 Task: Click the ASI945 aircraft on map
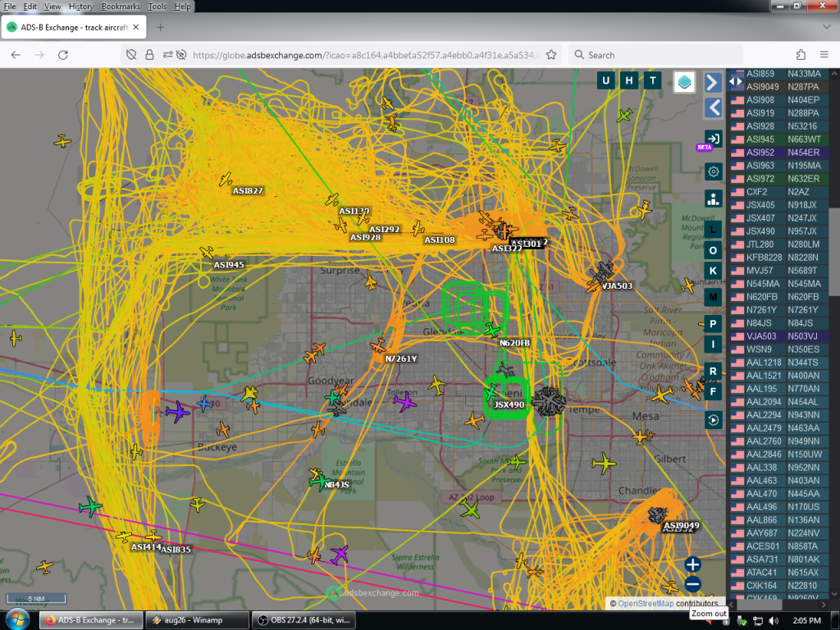click(207, 252)
